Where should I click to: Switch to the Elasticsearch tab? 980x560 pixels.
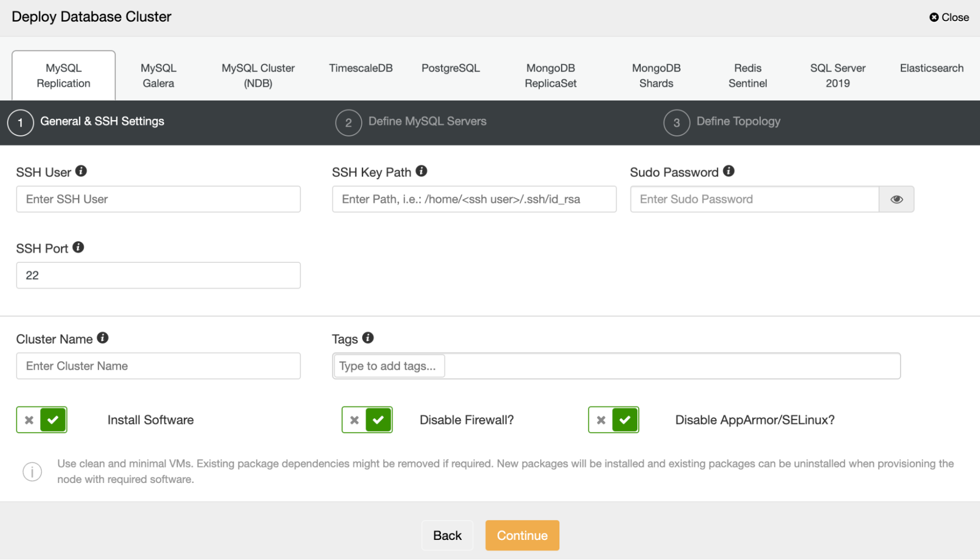(x=931, y=68)
